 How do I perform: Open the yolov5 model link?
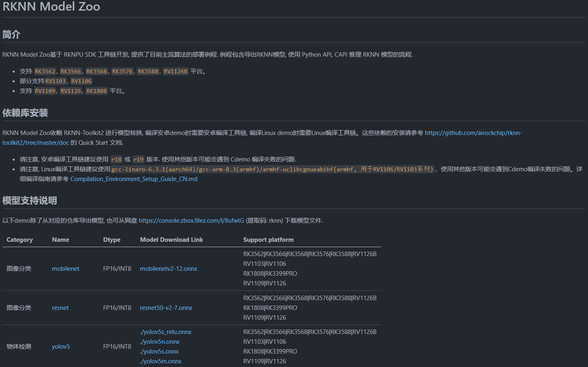(61, 347)
